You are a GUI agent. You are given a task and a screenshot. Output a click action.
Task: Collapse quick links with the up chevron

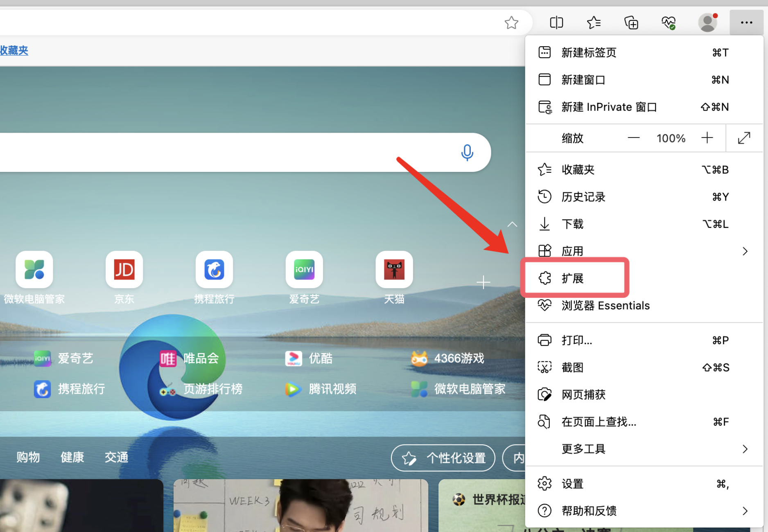(x=512, y=224)
